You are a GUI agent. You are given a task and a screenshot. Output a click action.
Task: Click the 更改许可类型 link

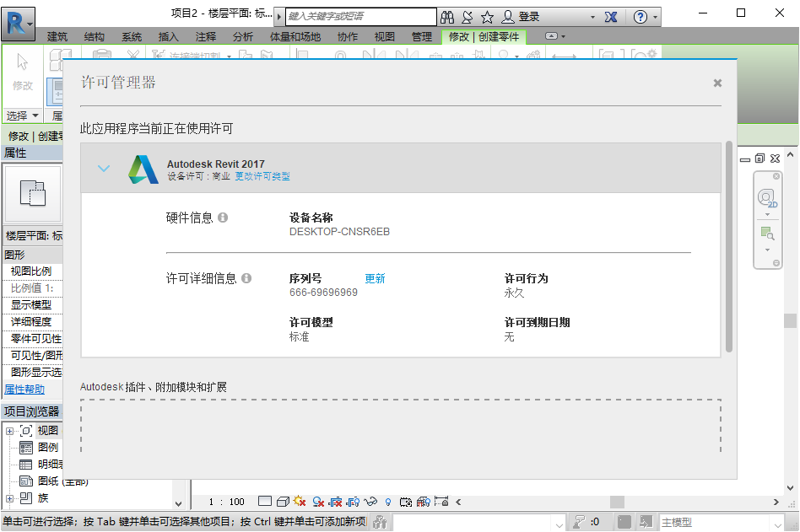pyautogui.click(x=262, y=176)
